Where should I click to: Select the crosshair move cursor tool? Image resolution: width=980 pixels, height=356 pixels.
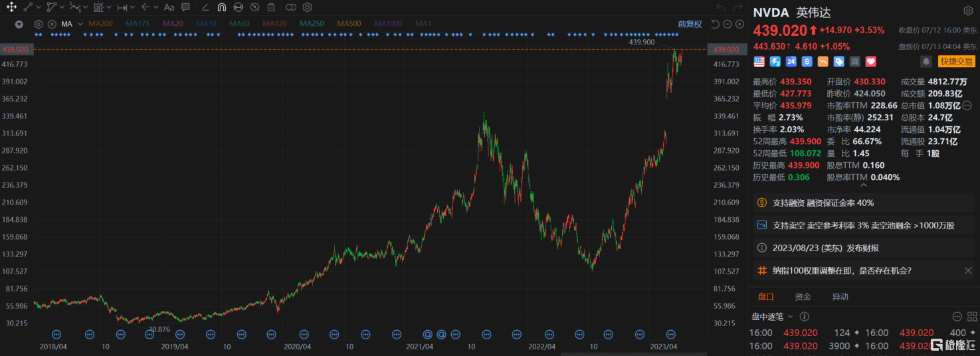point(11,7)
